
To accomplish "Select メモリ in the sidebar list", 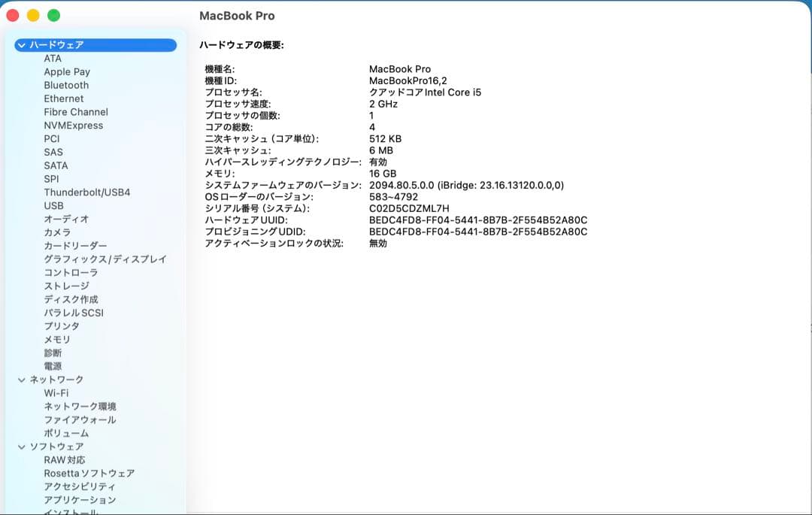I will (x=57, y=340).
